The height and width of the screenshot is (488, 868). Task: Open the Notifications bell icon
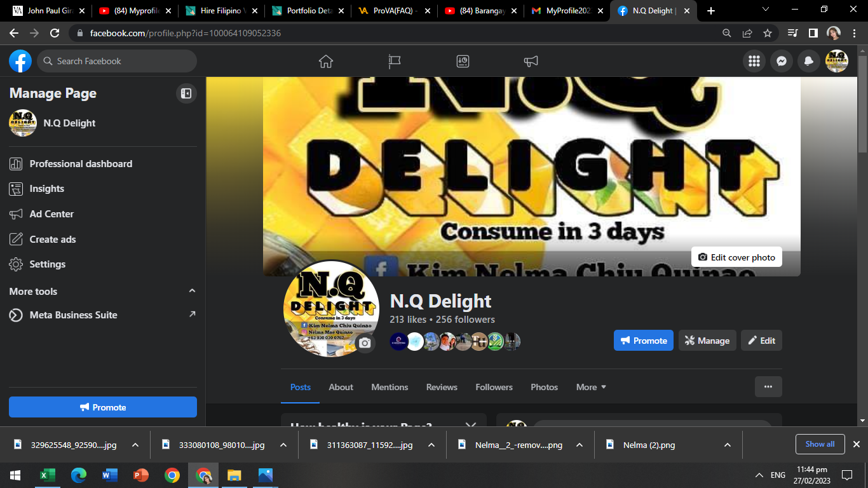[x=809, y=61]
